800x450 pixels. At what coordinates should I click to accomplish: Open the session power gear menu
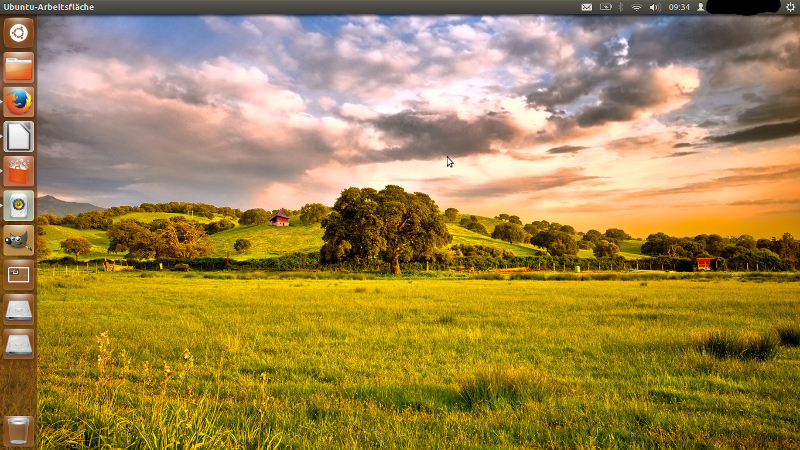coord(790,7)
